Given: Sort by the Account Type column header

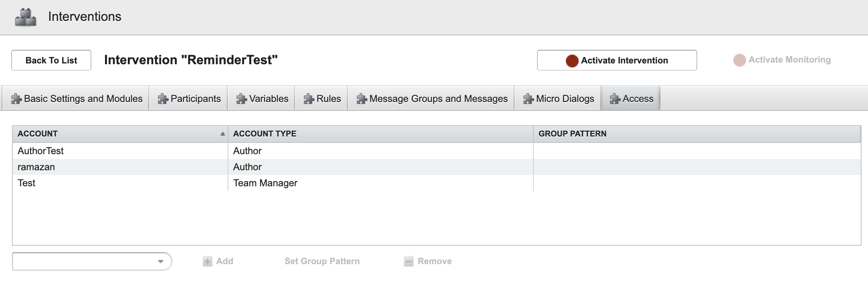Looking at the screenshot, I should pos(264,134).
